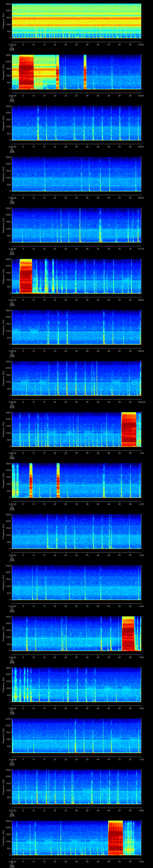This screenshot has width=153, height=868.
Task: Open the spectrogram panel starting at 3:03:00
Action: coord(77,583)
